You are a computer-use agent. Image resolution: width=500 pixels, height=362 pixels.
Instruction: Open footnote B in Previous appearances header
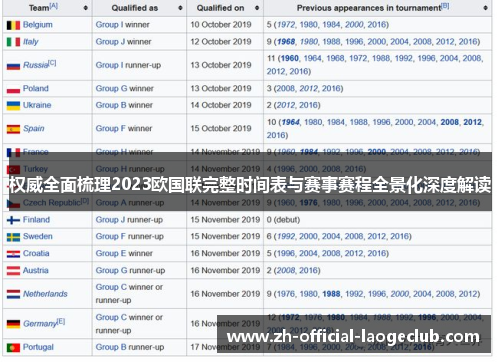445,6
